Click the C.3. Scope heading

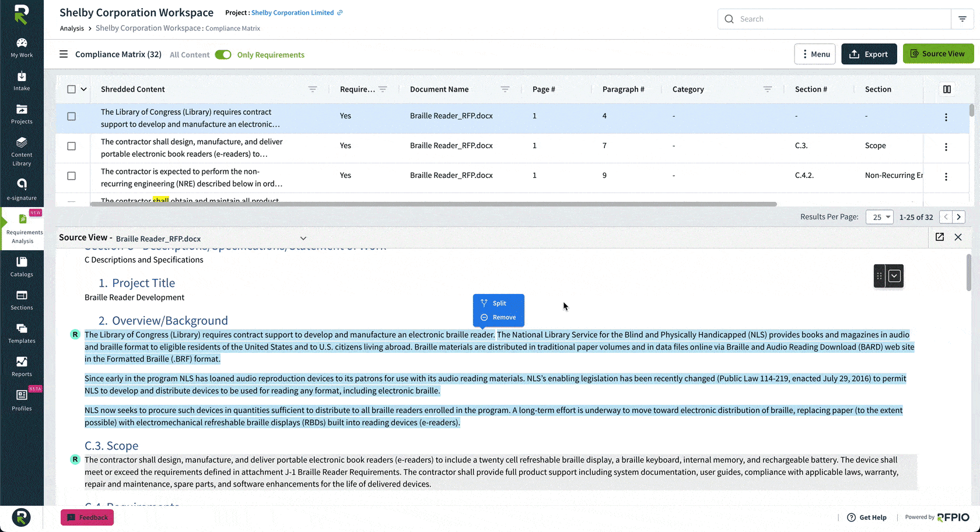click(111, 446)
